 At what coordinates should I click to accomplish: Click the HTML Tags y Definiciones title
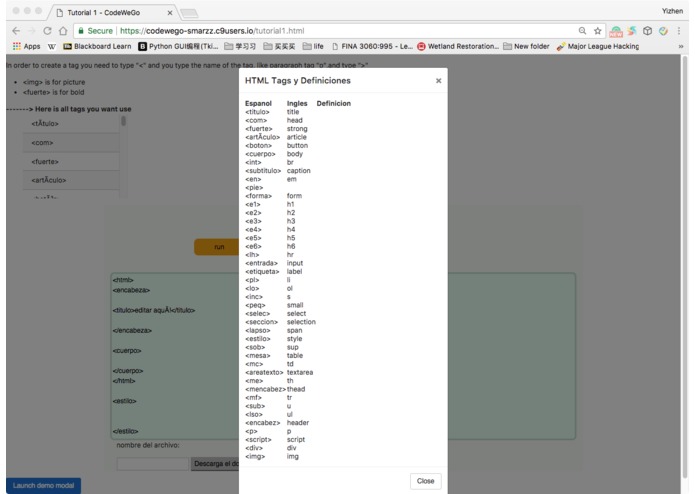tap(297, 81)
